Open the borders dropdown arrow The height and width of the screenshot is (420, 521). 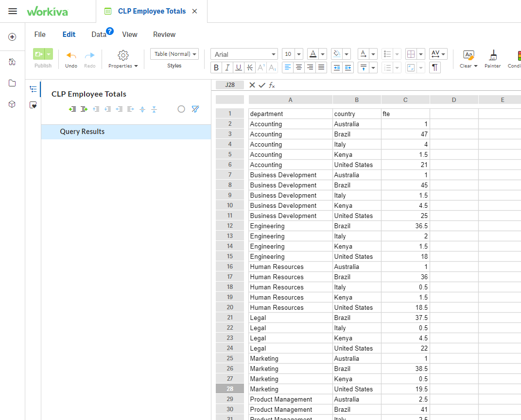(421, 54)
